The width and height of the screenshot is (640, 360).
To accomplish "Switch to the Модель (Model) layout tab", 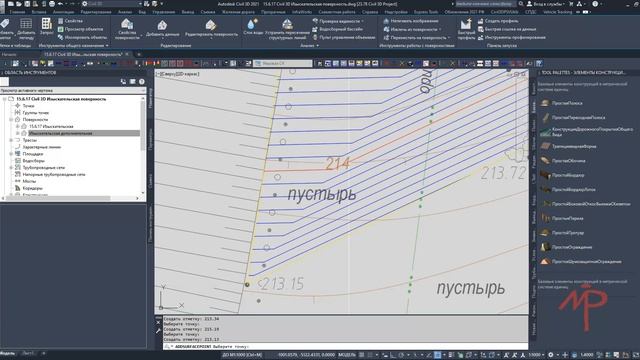I will [x=7, y=353].
